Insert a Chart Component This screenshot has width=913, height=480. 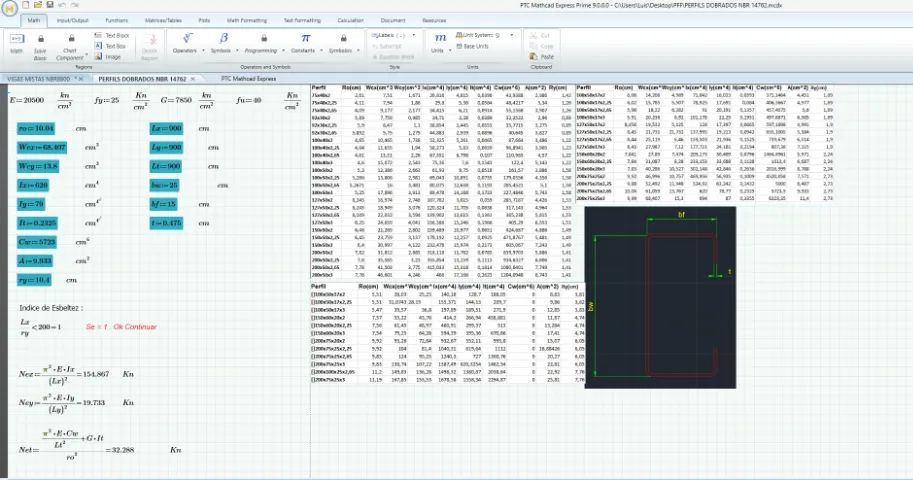point(70,46)
